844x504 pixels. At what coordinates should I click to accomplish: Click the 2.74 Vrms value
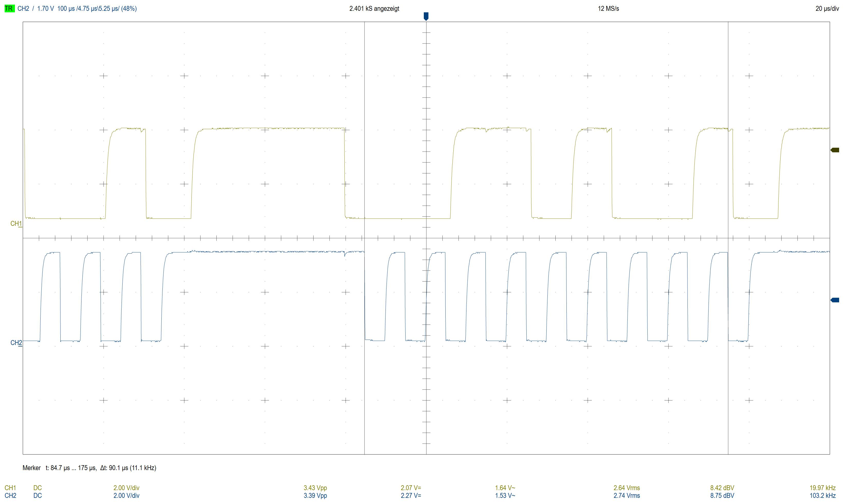627,496
